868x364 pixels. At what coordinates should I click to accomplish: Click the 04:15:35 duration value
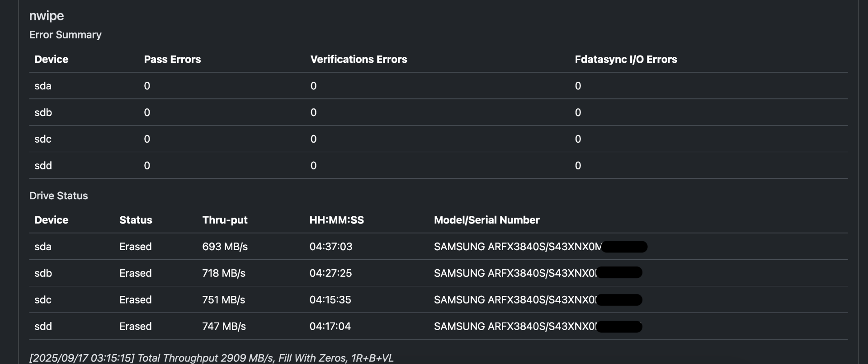coord(330,300)
